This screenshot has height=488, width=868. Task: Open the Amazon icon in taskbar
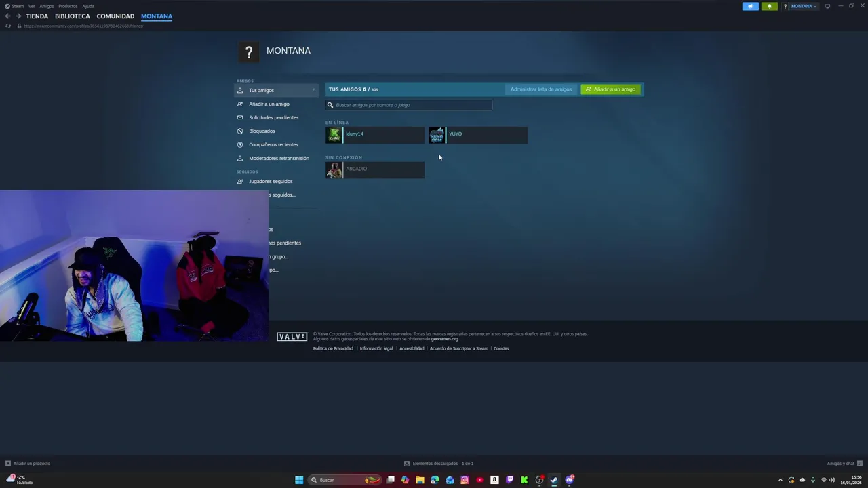point(494,480)
